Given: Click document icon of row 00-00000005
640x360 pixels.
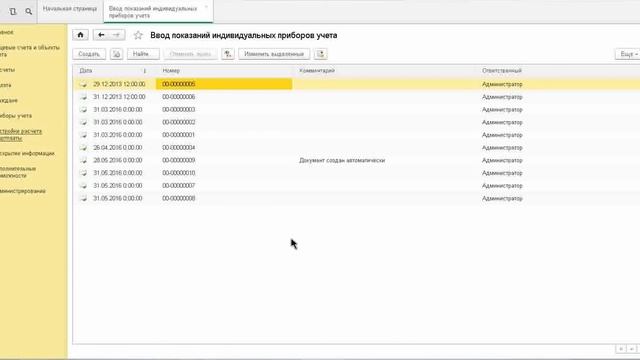Looking at the screenshot, I should point(83,84).
